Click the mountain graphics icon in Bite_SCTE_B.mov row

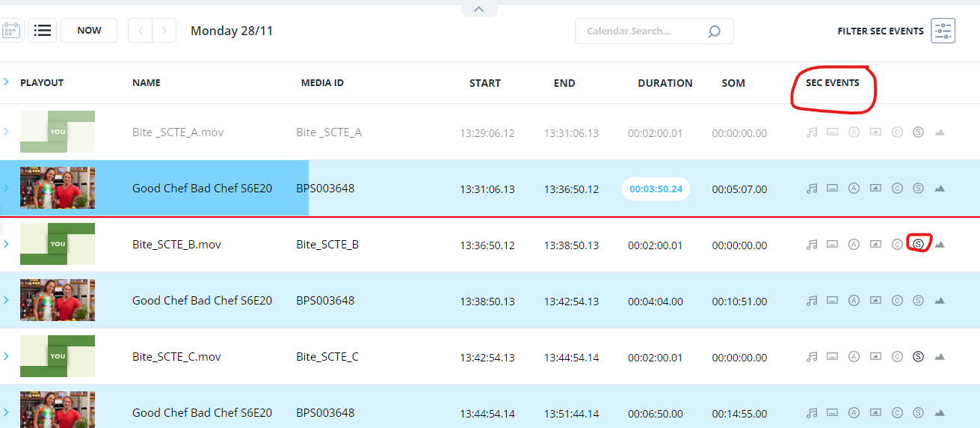click(940, 245)
